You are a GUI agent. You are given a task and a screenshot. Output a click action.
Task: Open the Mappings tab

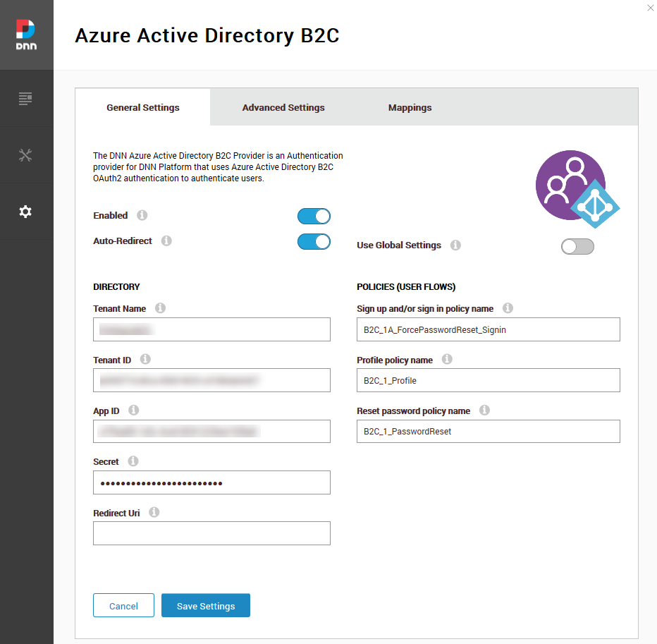click(x=410, y=107)
